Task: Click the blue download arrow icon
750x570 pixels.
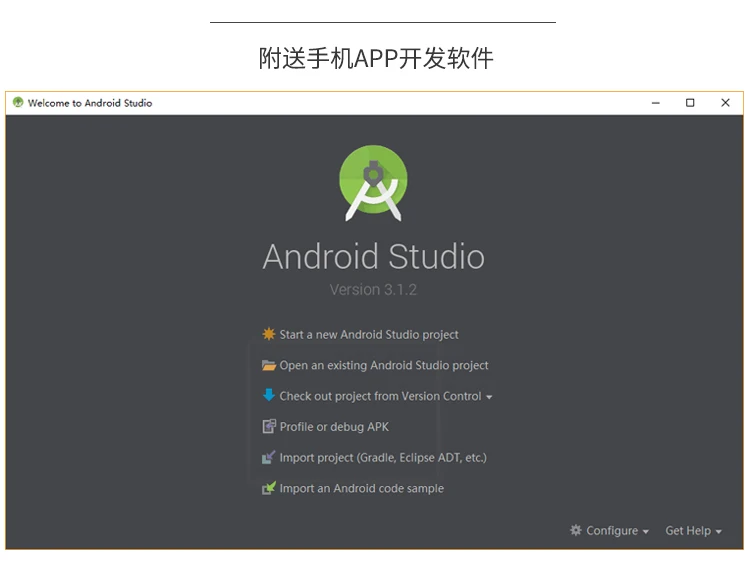Action: [x=269, y=395]
